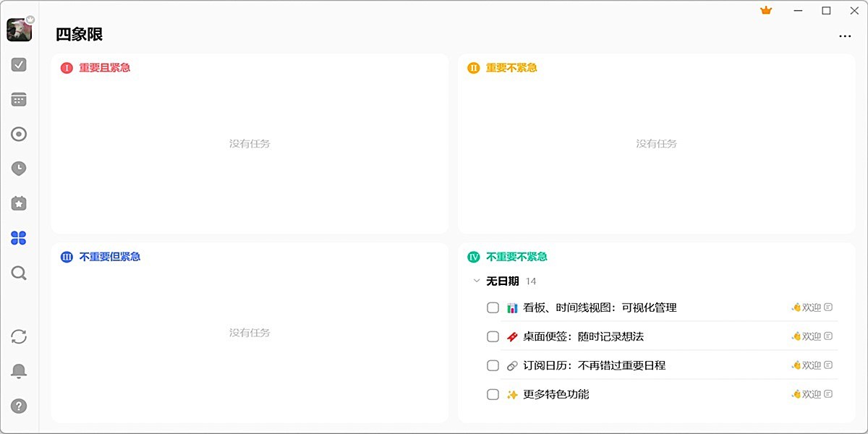This screenshot has width=868, height=434.
Task: Open search with the magnifier icon
Action: click(18, 273)
